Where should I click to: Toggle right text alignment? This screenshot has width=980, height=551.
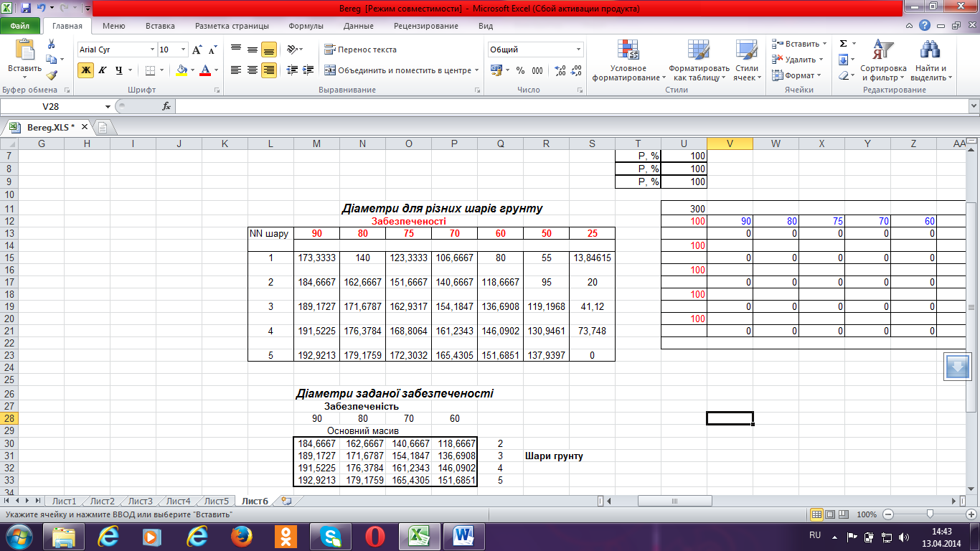tap(269, 70)
